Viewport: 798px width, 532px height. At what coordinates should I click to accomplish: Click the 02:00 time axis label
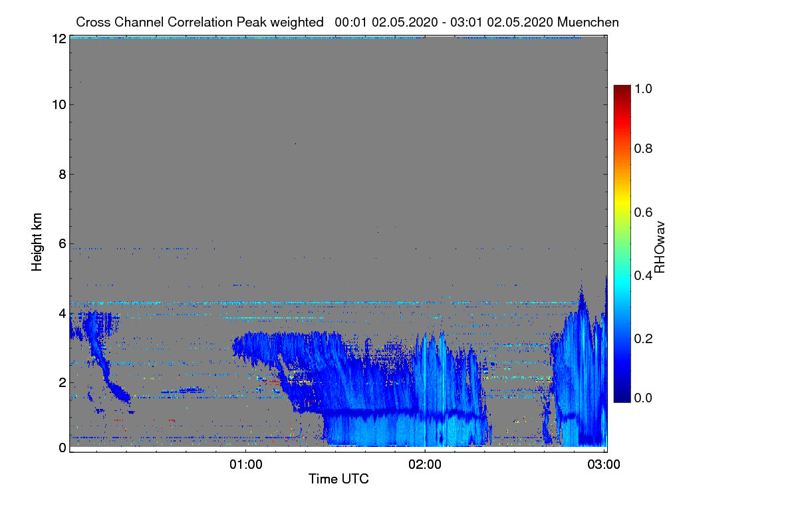424,465
